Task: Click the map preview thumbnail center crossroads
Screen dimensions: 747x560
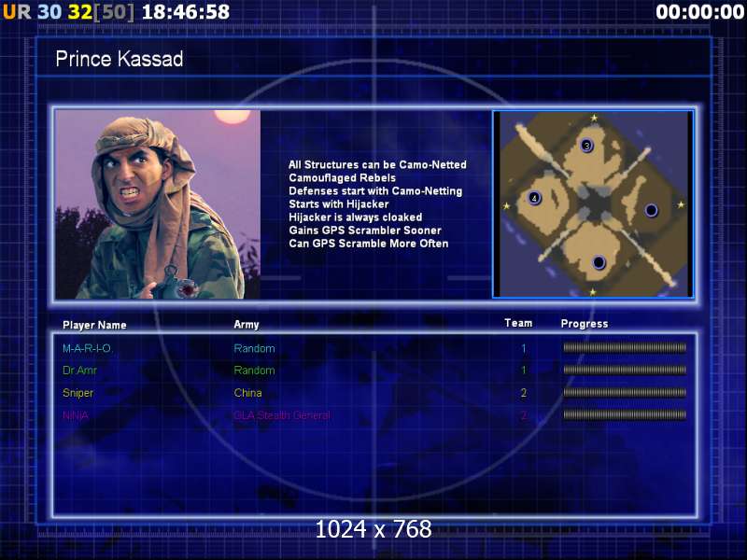Action: pyautogui.click(x=594, y=203)
